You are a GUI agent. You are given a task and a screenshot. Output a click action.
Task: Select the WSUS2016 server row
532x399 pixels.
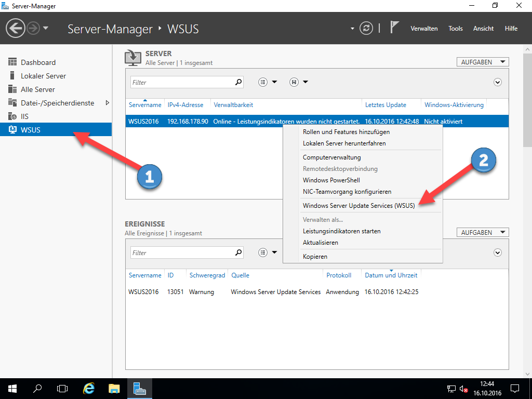coord(317,122)
